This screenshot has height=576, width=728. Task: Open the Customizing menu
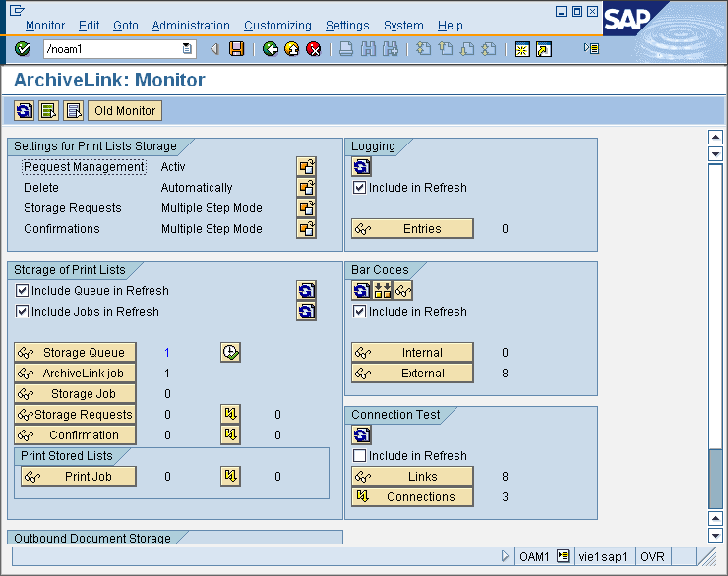click(x=277, y=26)
